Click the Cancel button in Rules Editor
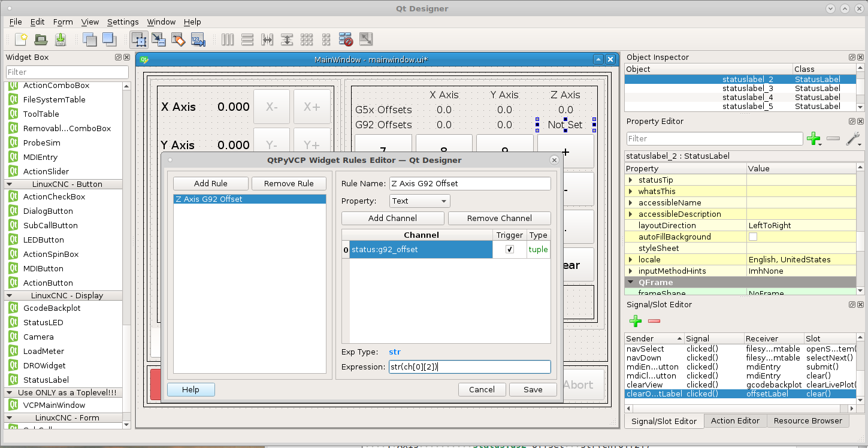The height and width of the screenshot is (448, 868). click(x=482, y=389)
